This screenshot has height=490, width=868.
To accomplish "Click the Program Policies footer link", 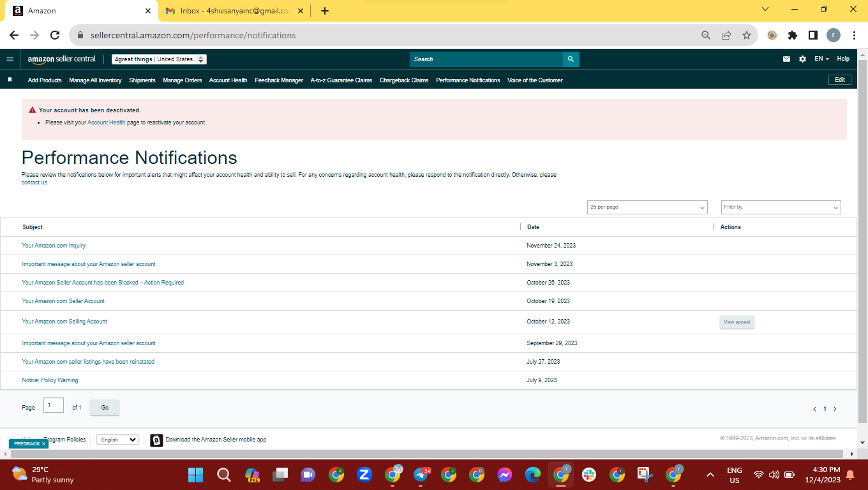I will [64, 440].
